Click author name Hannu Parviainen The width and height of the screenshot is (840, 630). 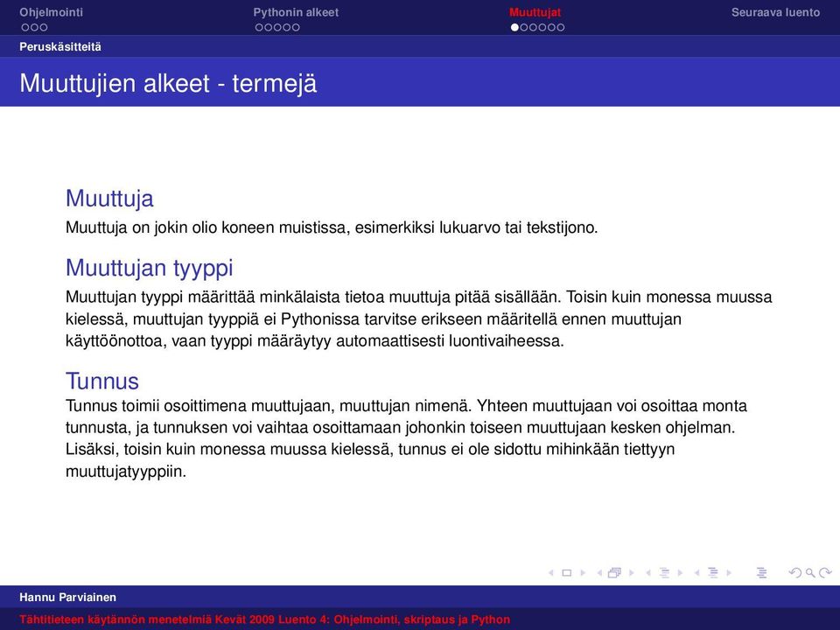click(67, 597)
